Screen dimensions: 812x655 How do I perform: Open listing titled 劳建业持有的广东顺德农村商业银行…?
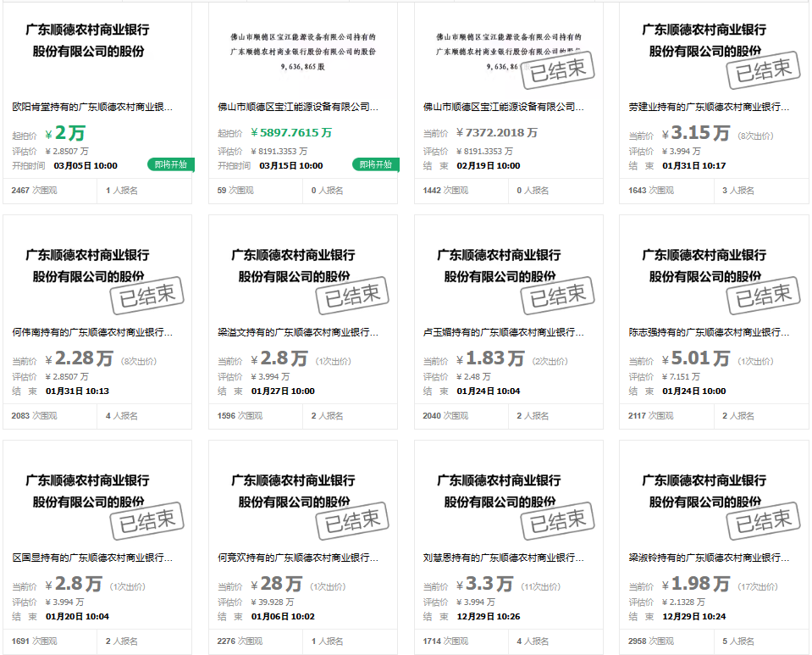point(709,107)
